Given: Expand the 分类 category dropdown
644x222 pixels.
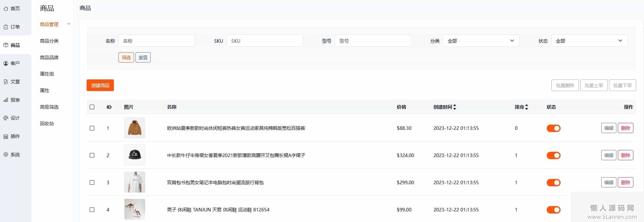Looking at the screenshot, I should (x=481, y=41).
